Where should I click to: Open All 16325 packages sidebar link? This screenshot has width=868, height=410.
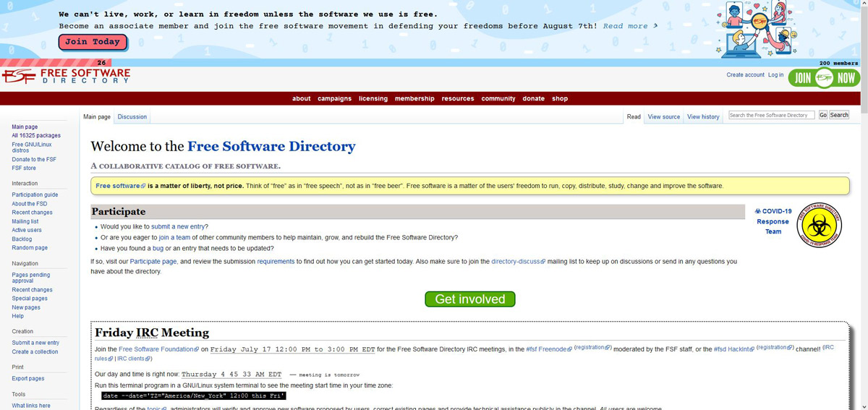(36, 136)
